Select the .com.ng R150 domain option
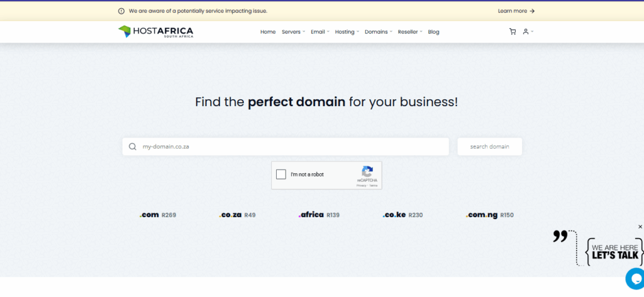The height and width of the screenshot is (297, 644). (x=489, y=215)
